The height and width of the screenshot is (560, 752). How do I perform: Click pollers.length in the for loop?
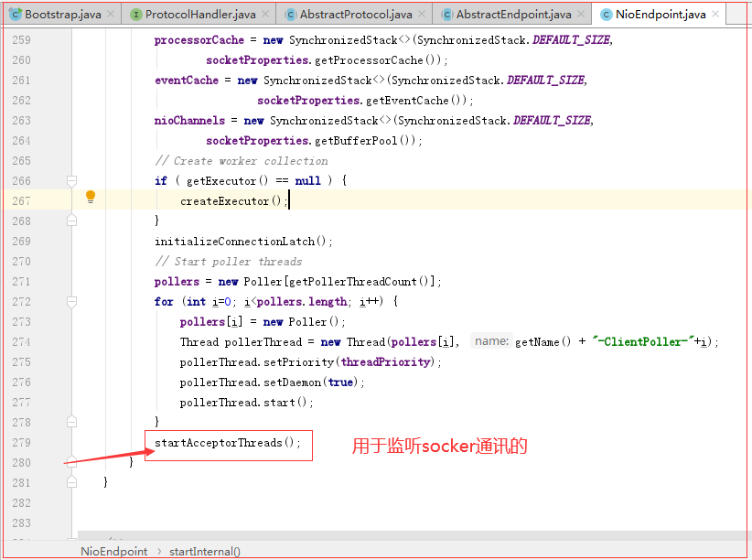tap(302, 302)
